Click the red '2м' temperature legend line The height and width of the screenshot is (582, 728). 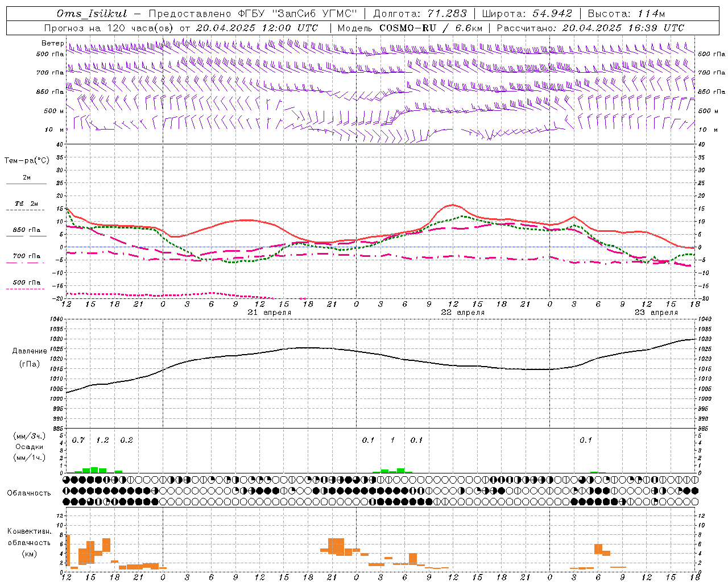pyautogui.click(x=26, y=184)
